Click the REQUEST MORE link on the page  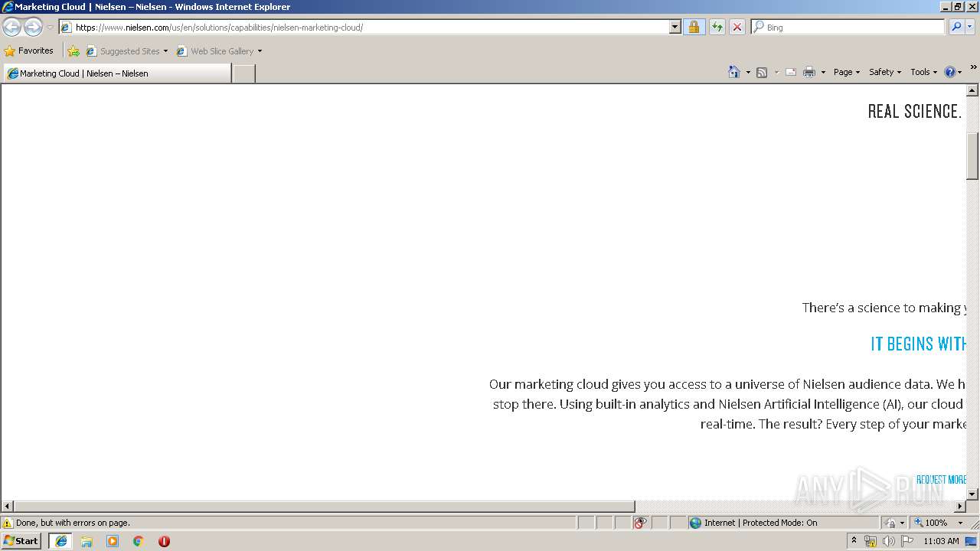click(x=941, y=480)
